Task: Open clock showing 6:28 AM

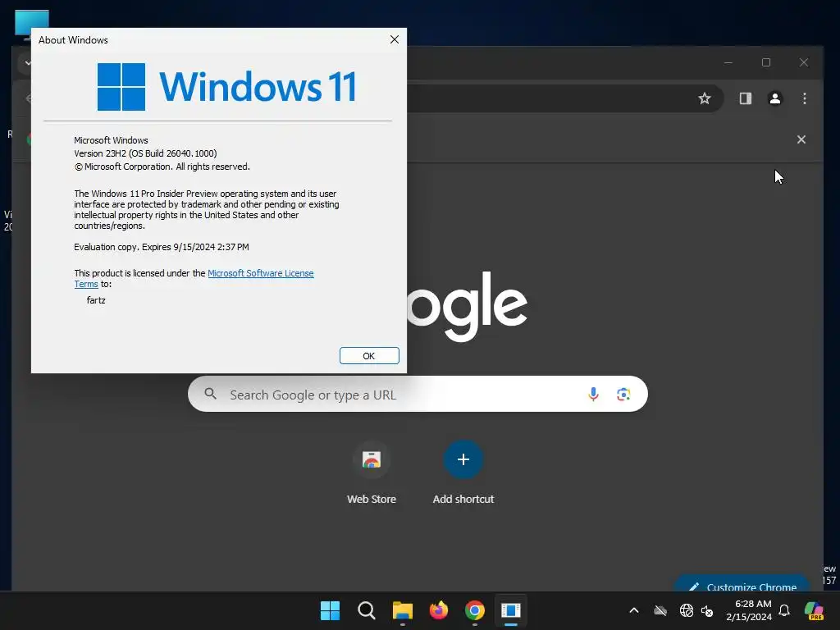Action: pos(749,610)
